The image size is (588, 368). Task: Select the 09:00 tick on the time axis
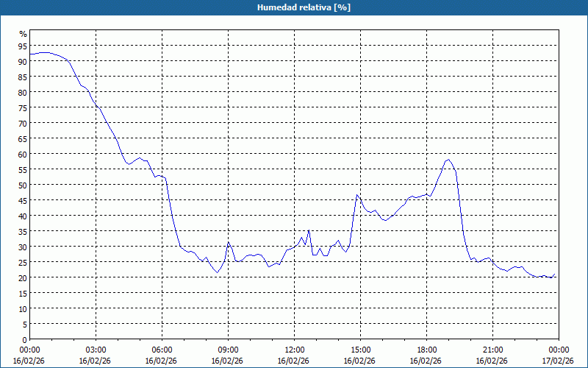pos(228,350)
